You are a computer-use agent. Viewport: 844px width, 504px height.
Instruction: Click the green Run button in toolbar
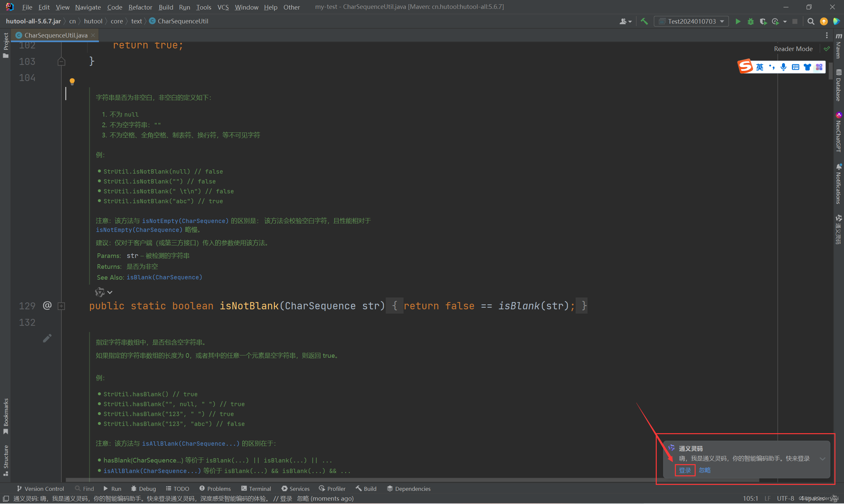click(738, 21)
